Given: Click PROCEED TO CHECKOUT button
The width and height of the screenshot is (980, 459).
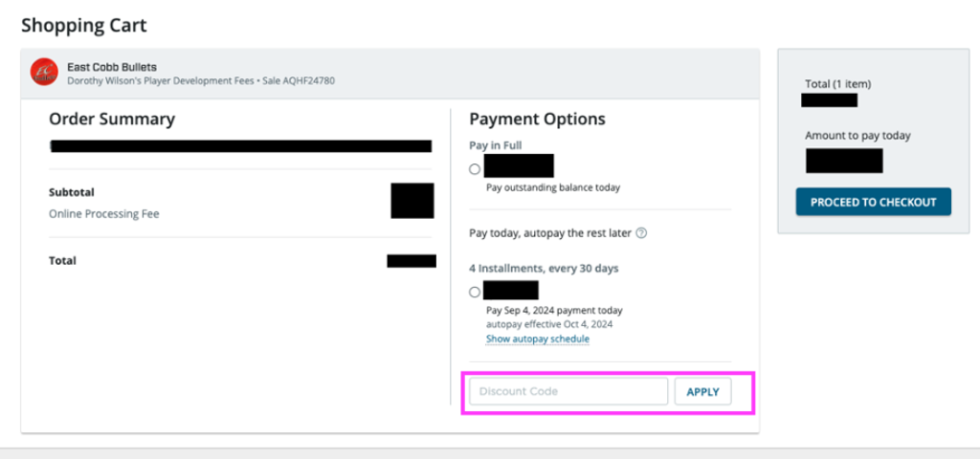Looking at the screenshot, I should [x=873, y=202].
